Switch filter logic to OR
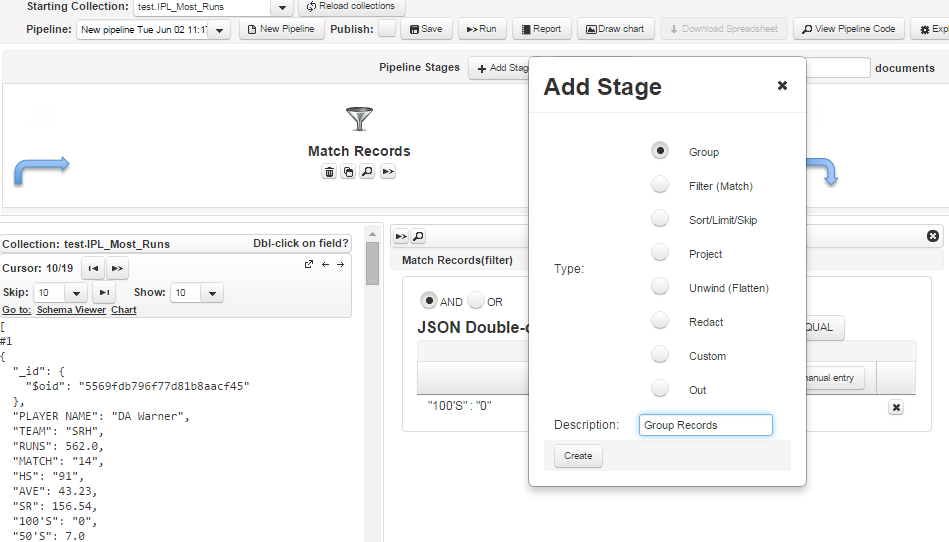949x542 pixels. click(476, 301)
